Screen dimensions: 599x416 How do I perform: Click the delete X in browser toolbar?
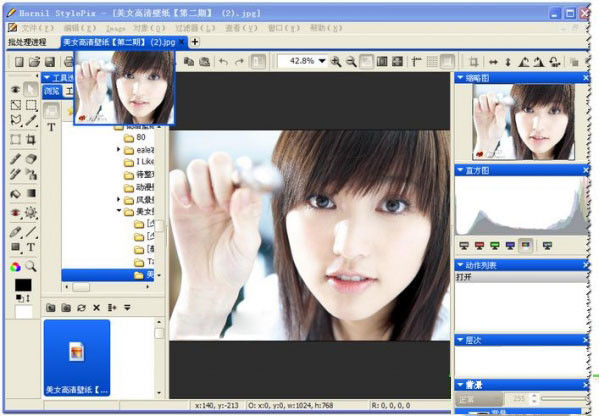point(96,308)
